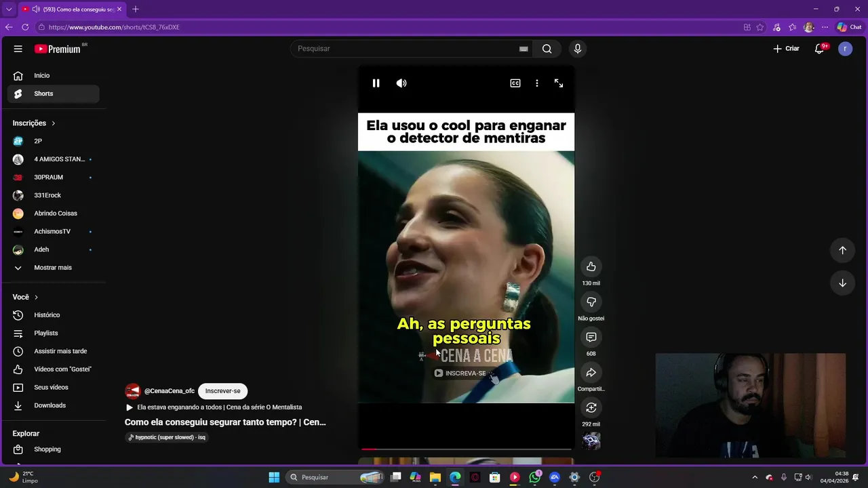Open File Explorer from the taskbar
This screenshot has height=488, width=868.
click(x=435, y=477)
